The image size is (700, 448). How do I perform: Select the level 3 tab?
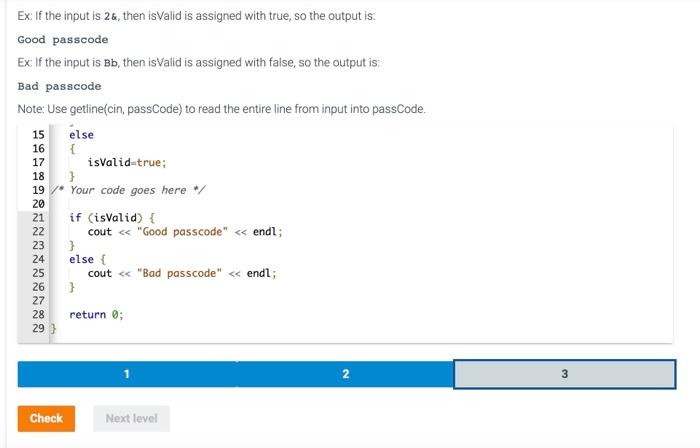[x=564, y=374]
